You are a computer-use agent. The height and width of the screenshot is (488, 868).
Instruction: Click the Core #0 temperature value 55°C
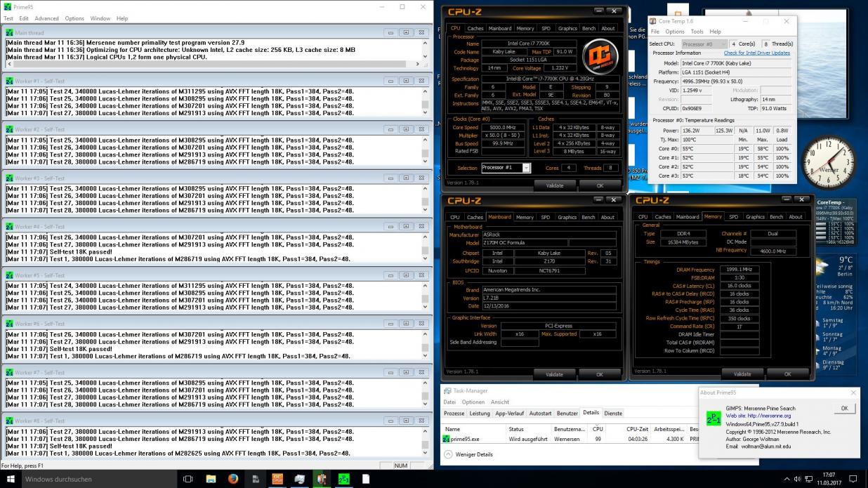click(688, 149)
